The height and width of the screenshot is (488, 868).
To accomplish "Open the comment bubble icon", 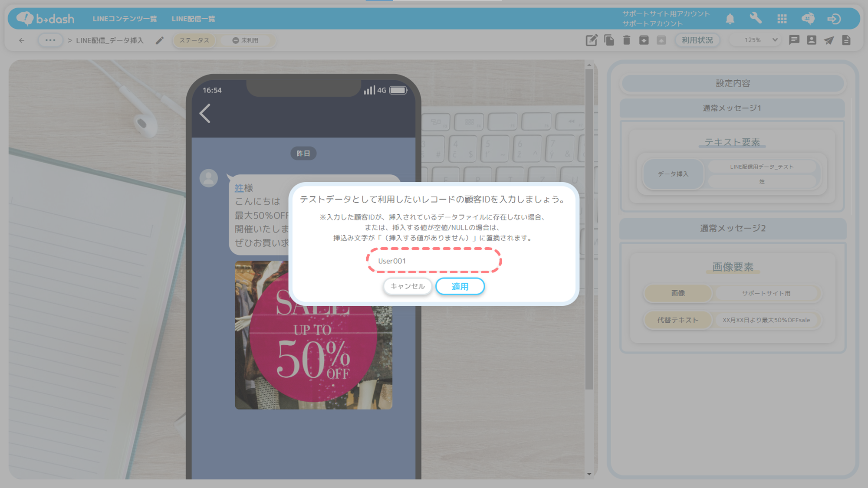I will (x=794, y=40).
